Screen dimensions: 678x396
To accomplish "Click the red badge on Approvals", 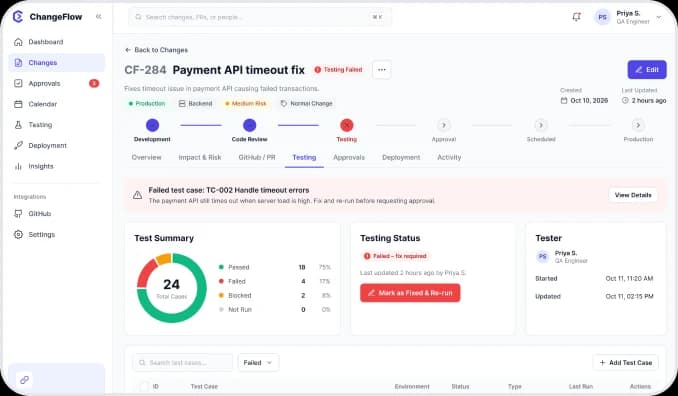I will (94, 83).
